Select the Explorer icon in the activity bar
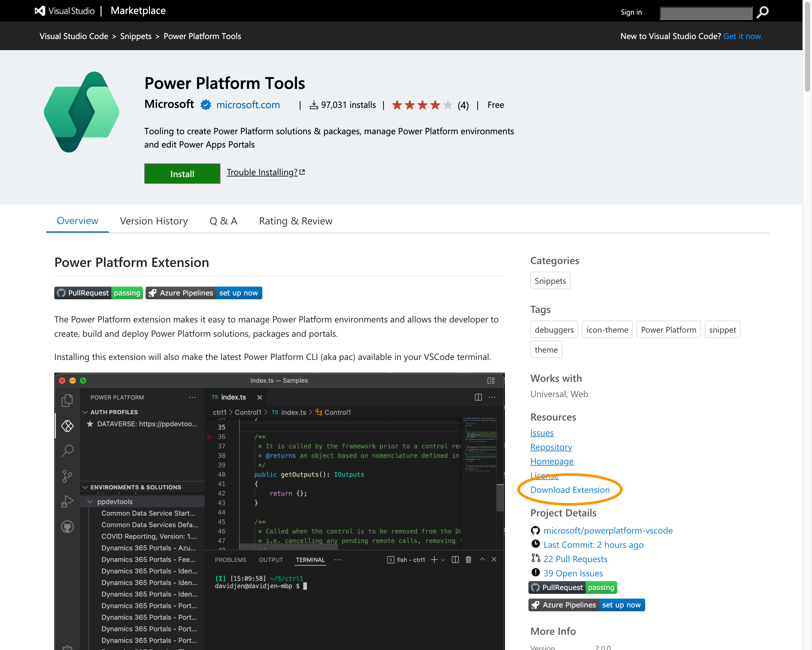The width and height of the screenshot is (812, 650). [67, 401]
